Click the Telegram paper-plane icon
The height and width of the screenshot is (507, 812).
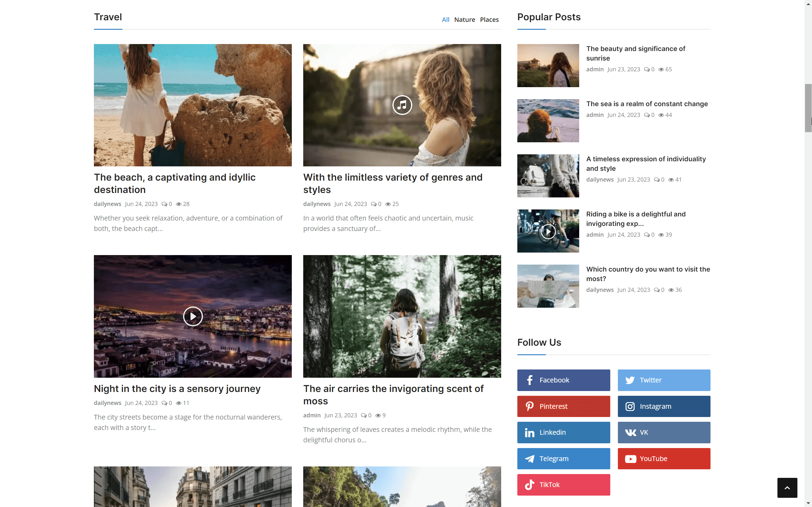click(x=530, y=459)
